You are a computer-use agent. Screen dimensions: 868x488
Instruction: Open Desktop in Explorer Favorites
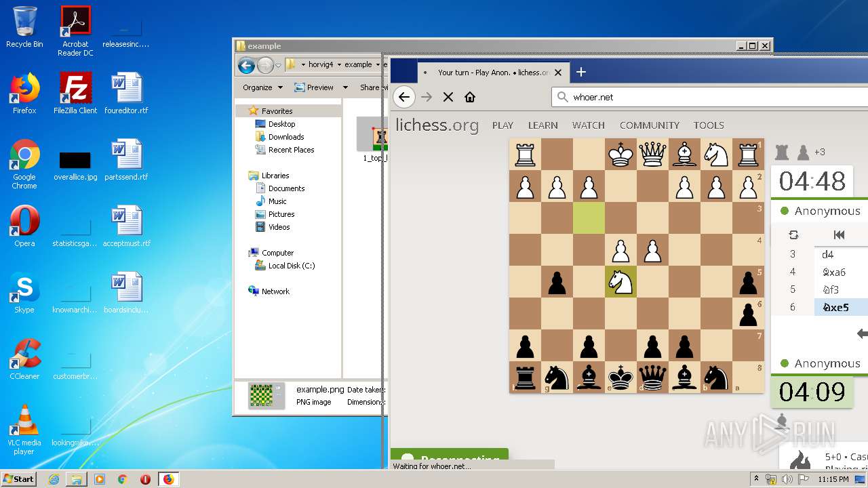(x=281, y=124)
